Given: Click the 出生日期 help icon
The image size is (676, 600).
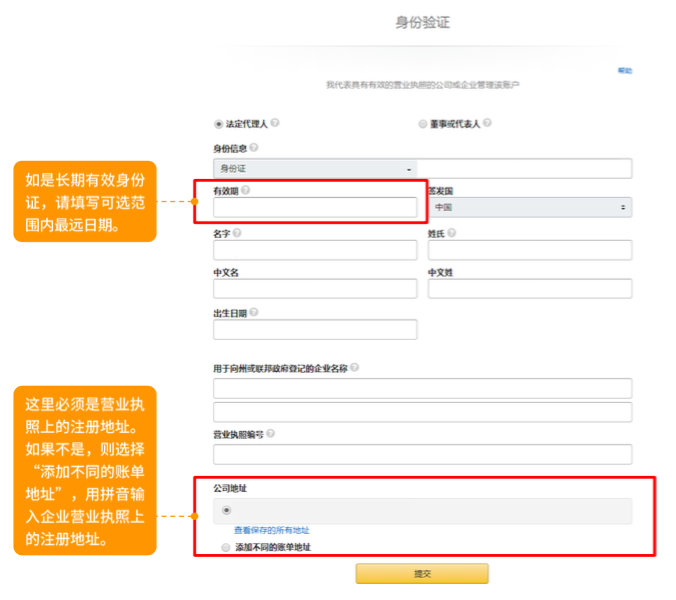Looking at the screenshot, I should point(254,312).
